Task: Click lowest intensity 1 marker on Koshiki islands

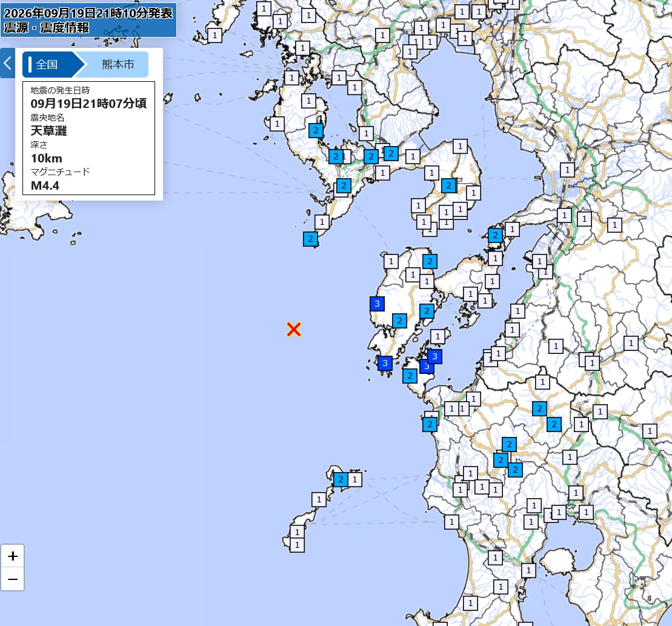Action: [297, 545]
